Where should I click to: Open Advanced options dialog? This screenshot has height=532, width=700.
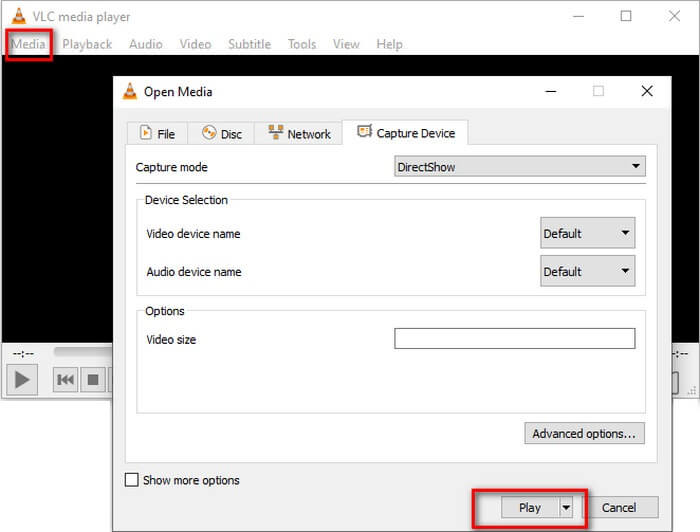tap(584, 433)
